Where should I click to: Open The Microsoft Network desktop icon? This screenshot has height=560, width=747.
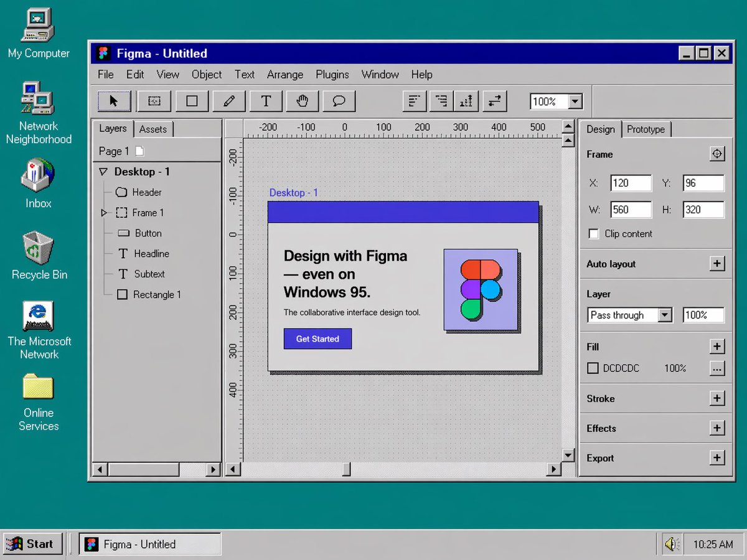coord(38,316)
